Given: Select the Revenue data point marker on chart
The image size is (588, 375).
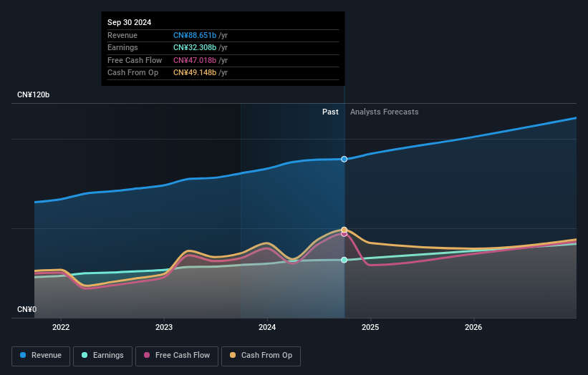Looking at the screenshot, I should tap(344, 159).
